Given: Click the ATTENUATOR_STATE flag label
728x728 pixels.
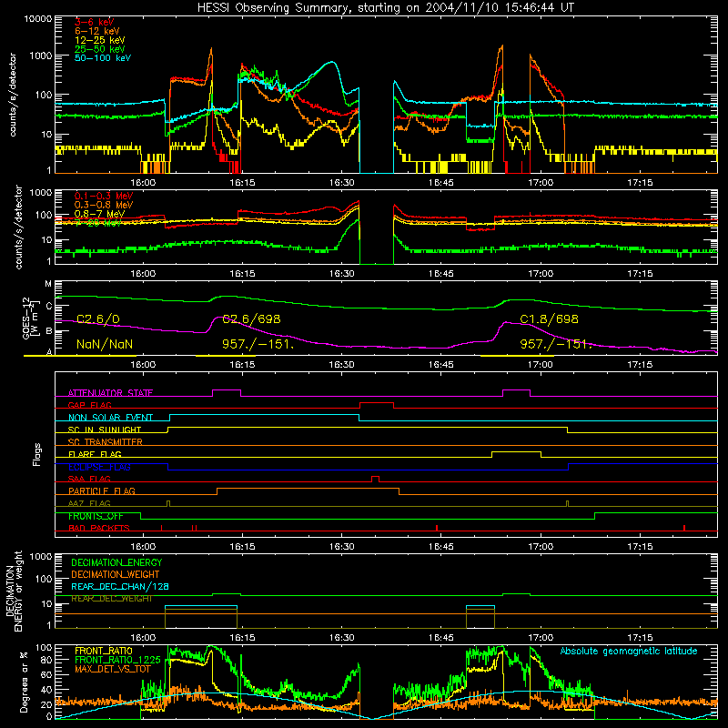Looking at the screenshot, I should click(x=110, y=393).
